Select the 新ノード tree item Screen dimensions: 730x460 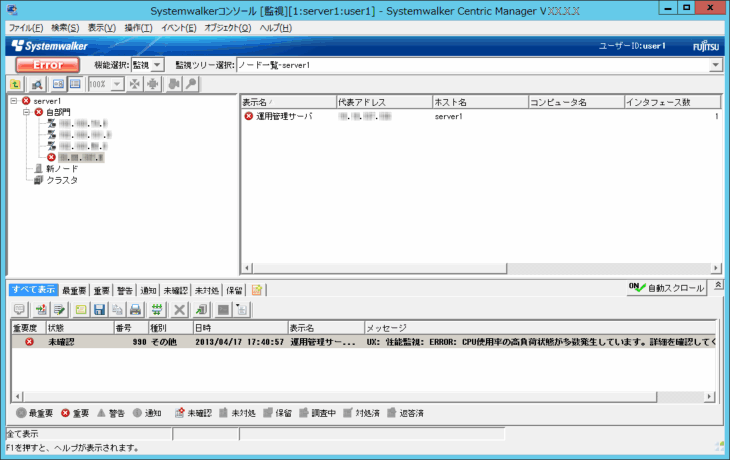62,169
